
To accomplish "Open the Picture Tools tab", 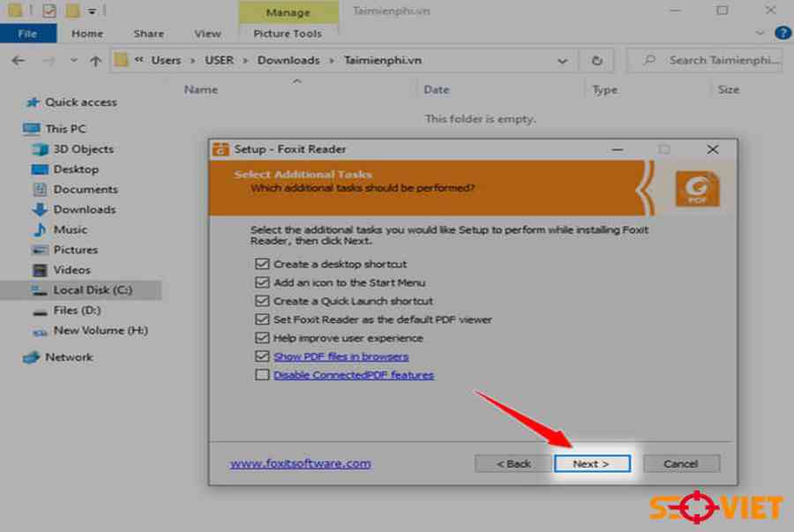I will pos(288,34).
